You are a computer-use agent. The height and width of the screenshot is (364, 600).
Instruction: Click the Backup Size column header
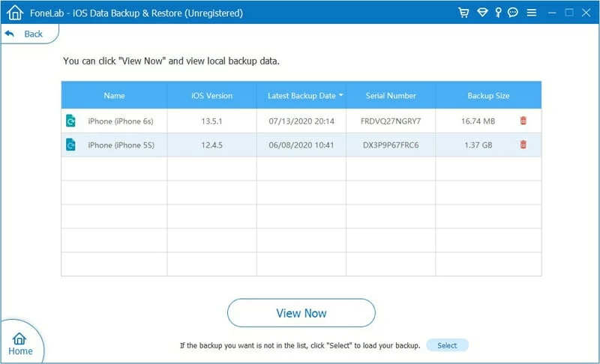tap(487, 96)
